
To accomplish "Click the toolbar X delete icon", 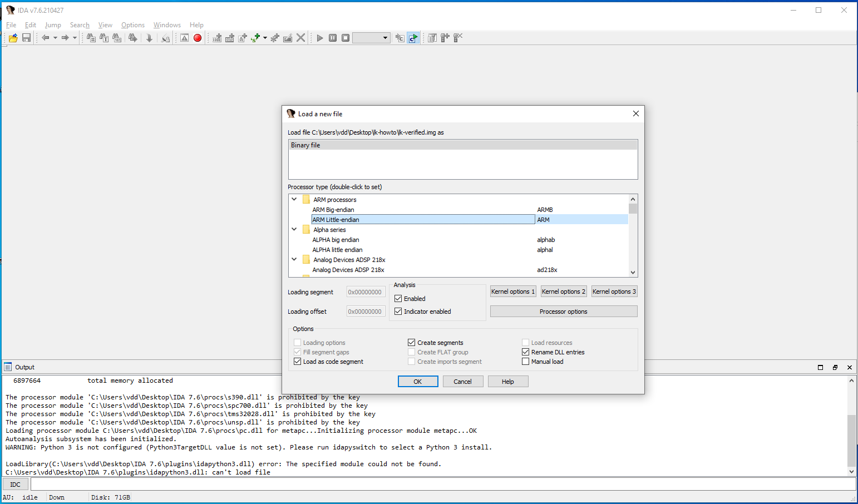I will (300, 38).
